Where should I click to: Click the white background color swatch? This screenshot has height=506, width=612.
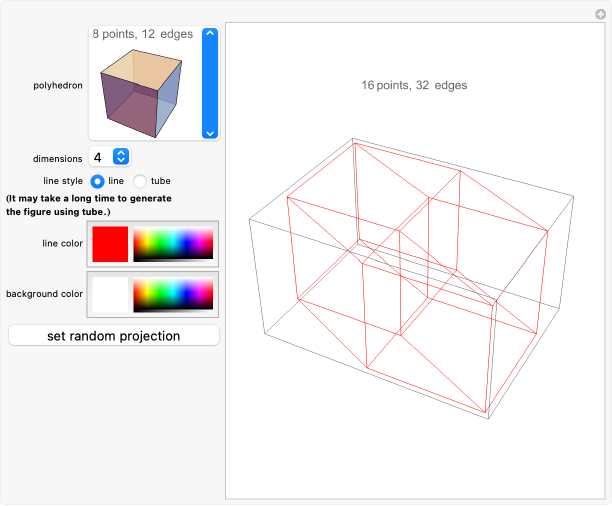coord(110,295)
